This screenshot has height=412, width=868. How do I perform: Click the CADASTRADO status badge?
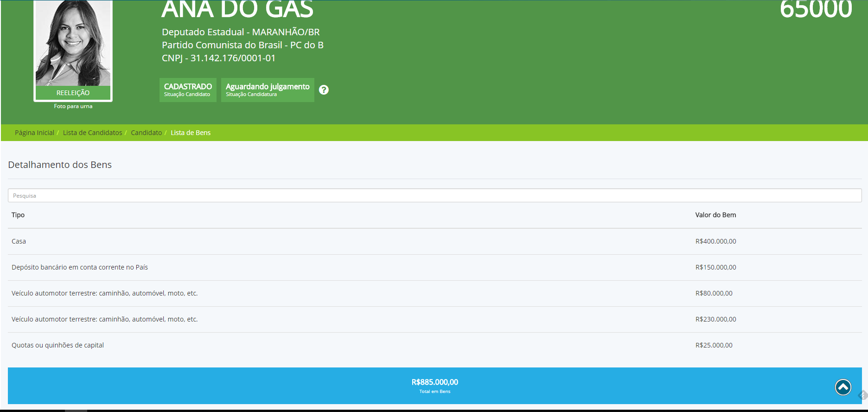[x=188, y=90]
